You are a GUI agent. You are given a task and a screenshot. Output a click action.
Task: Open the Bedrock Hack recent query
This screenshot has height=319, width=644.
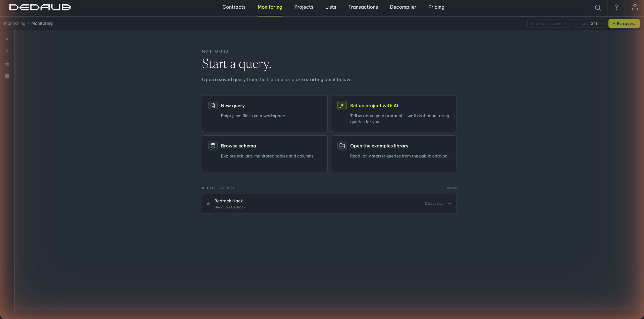[x=329, y=204]
